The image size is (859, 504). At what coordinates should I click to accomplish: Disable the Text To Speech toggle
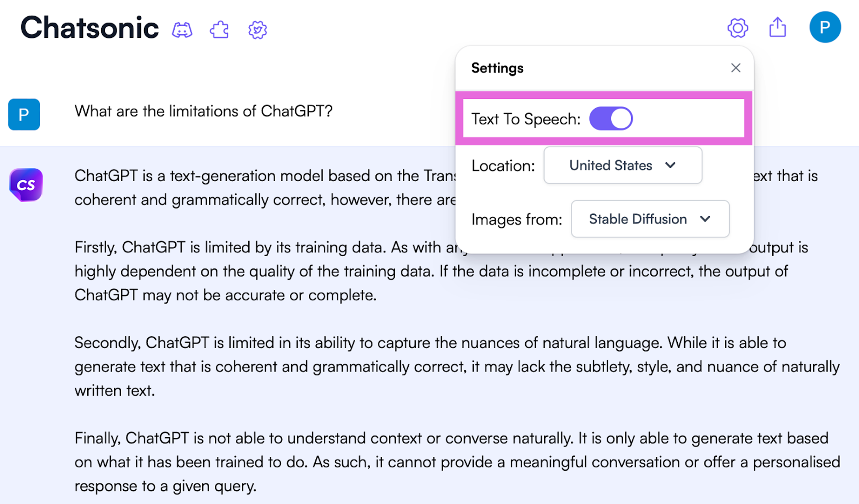coord(611,118)
